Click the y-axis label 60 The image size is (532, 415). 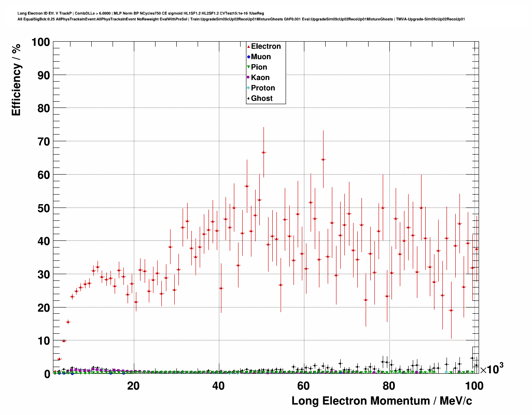click(44, 175)
